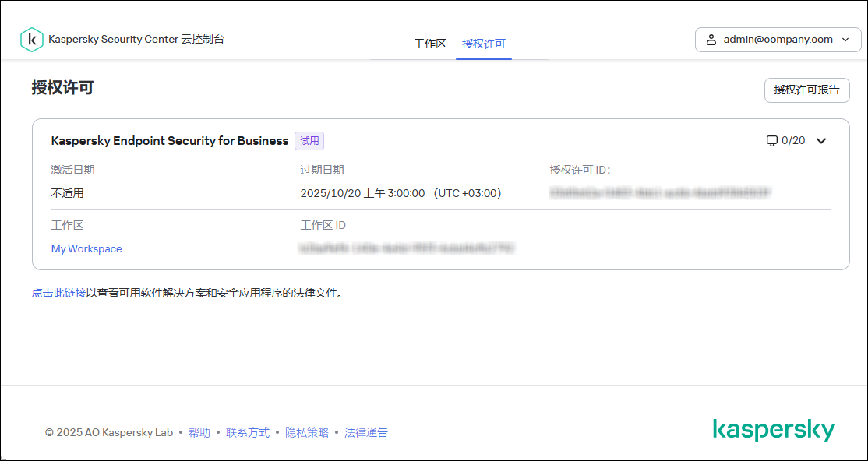Click the 联系方式 footer link
The height and width of the screenshot is (461, 868).
tap(247, 432)
